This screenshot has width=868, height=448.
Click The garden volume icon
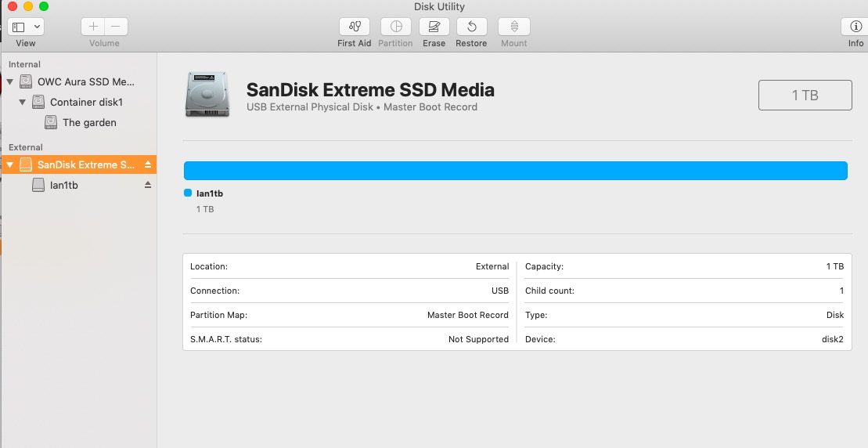pos(51,122)
